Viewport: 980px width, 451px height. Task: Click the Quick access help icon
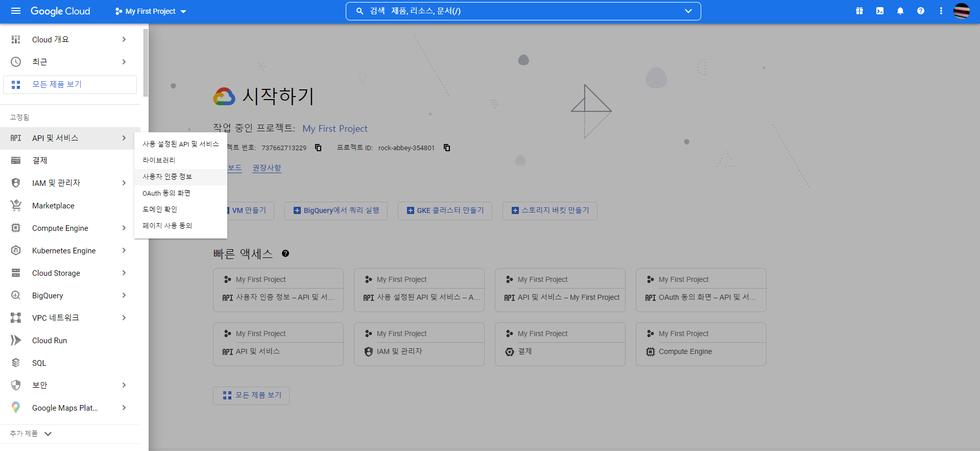click(x=285, y=253)
